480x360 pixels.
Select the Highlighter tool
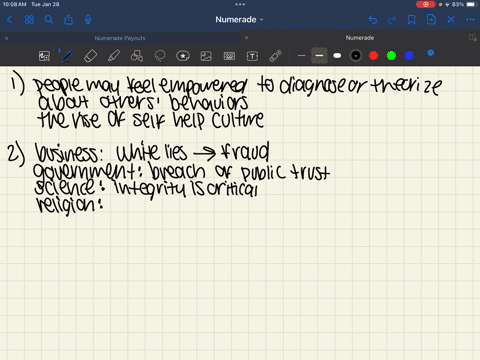[x=114, y=56]
